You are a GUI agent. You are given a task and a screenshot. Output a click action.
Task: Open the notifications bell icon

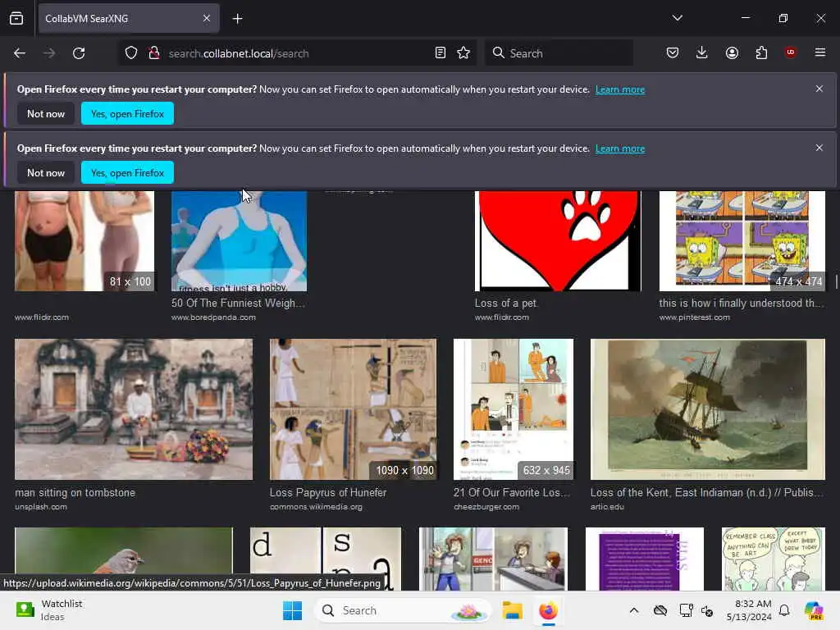point(784,610)
